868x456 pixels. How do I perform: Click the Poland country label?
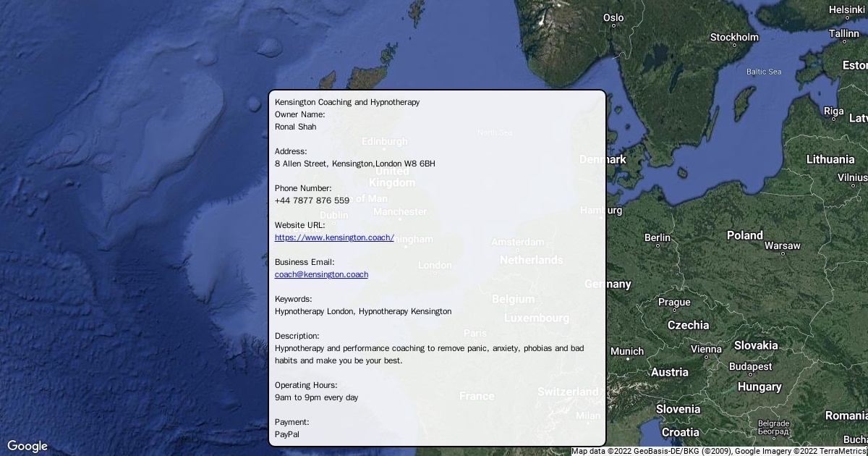(744, 235)
